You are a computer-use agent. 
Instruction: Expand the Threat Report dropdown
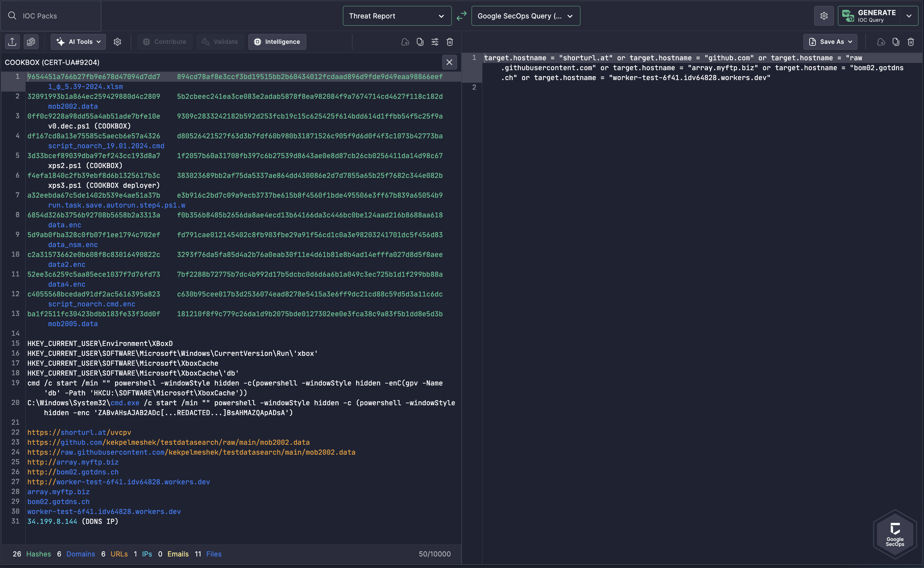[397, 16]
